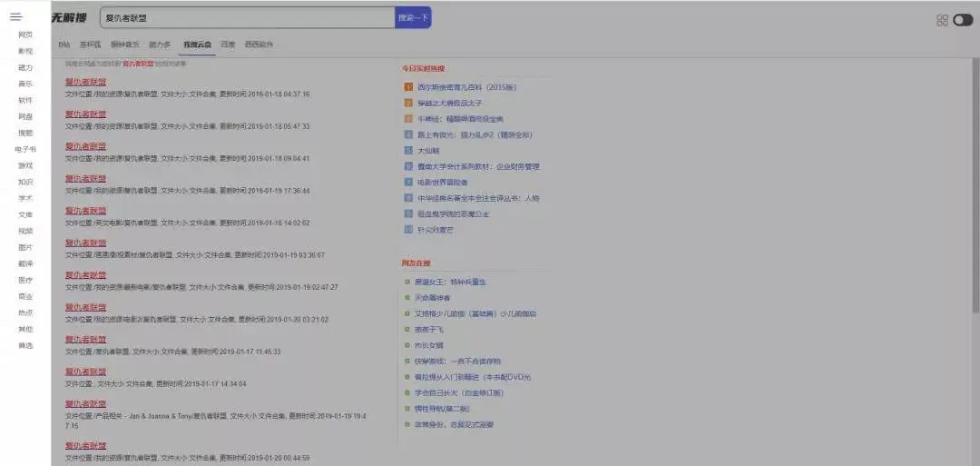Open 网友在搜 item ending 少儿简御启

[475, 313]
